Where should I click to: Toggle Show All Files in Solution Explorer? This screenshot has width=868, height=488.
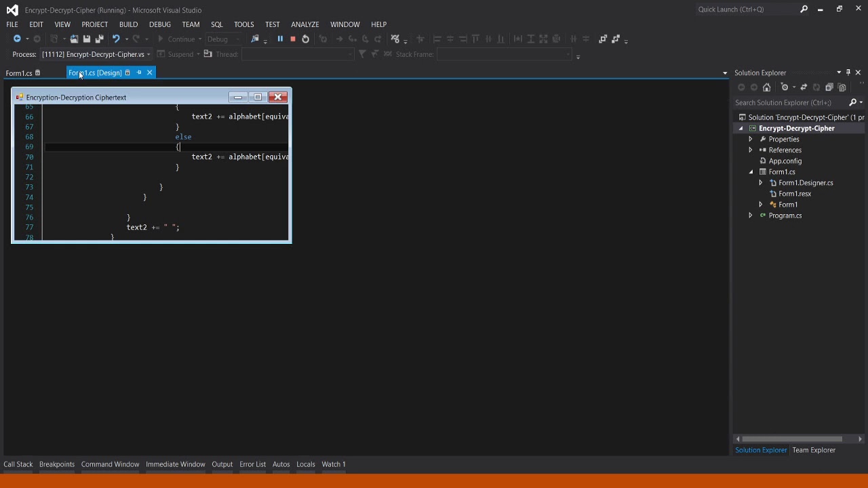coord(842,87)
